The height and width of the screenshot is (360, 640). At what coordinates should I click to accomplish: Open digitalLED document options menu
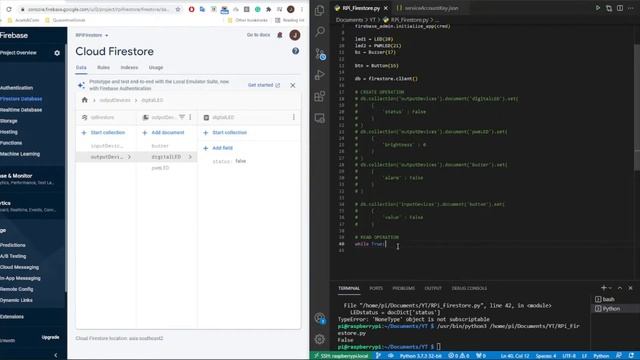(293, 117)
